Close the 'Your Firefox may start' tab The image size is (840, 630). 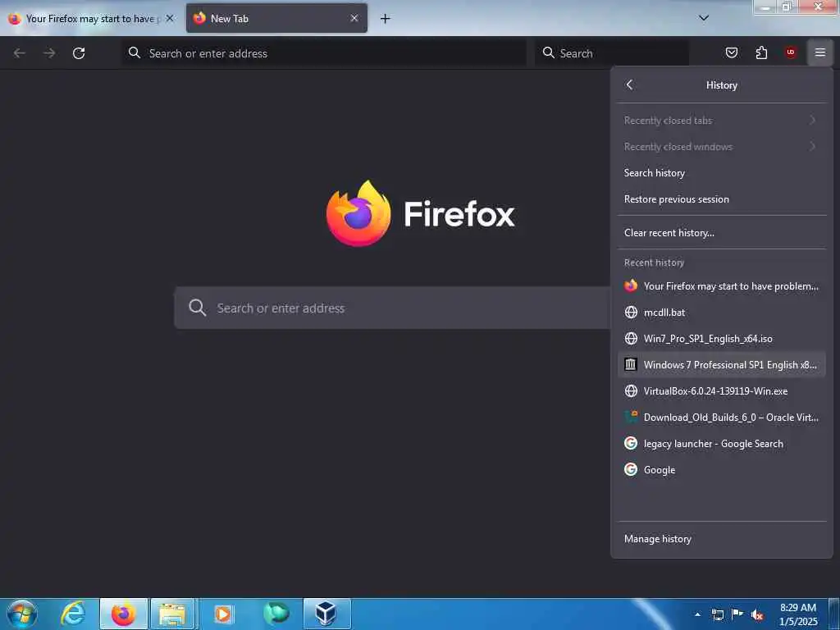tap(170, 18)
